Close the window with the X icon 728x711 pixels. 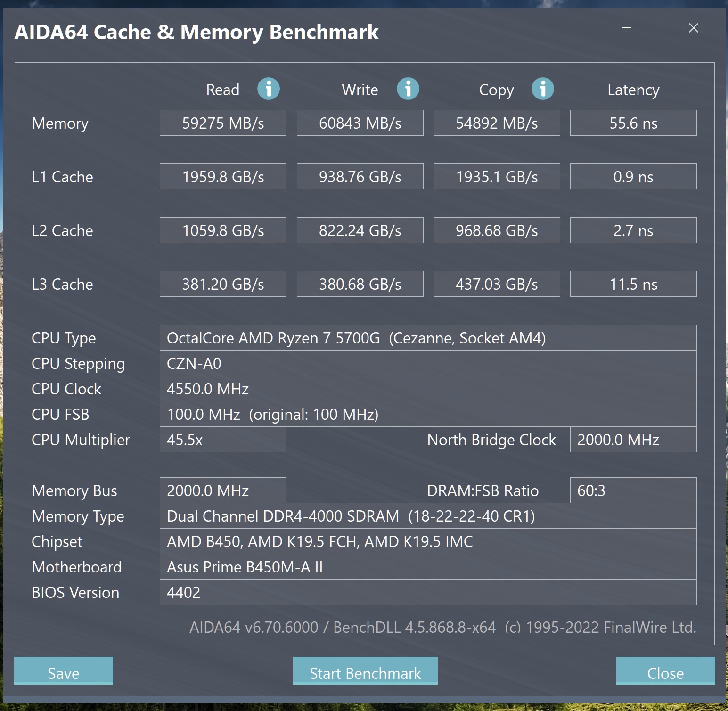(694, 28)
